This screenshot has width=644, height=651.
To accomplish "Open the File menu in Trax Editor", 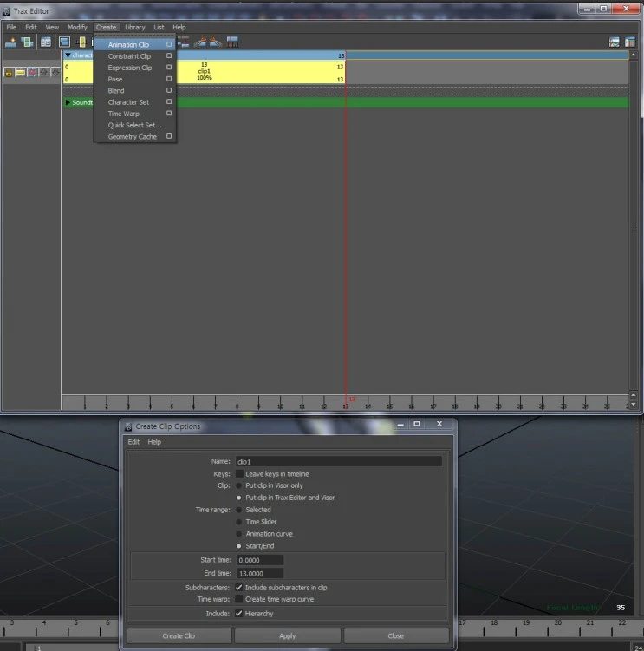I will point(11,28).
